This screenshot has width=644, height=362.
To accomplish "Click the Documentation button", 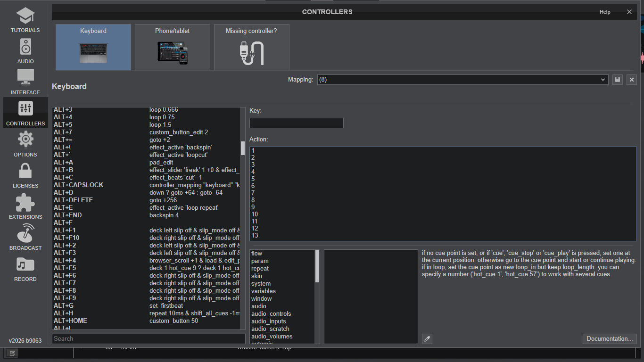I will tap(610, 339).
